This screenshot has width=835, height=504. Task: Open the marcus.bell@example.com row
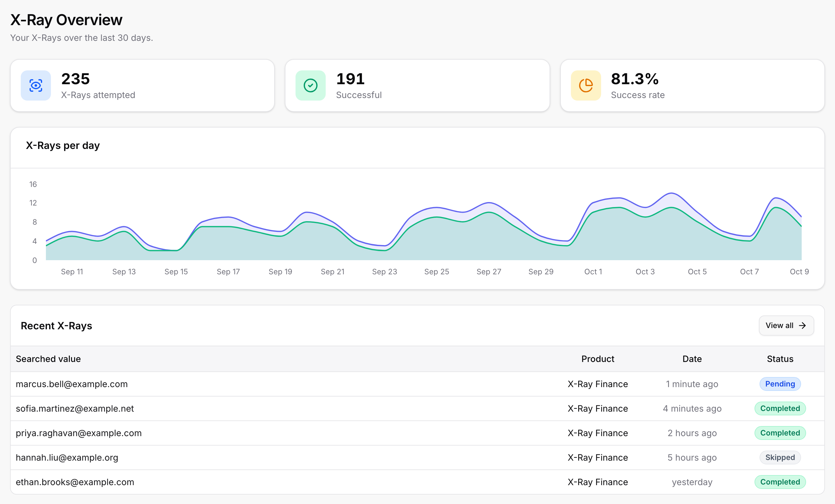pos(418,384)
